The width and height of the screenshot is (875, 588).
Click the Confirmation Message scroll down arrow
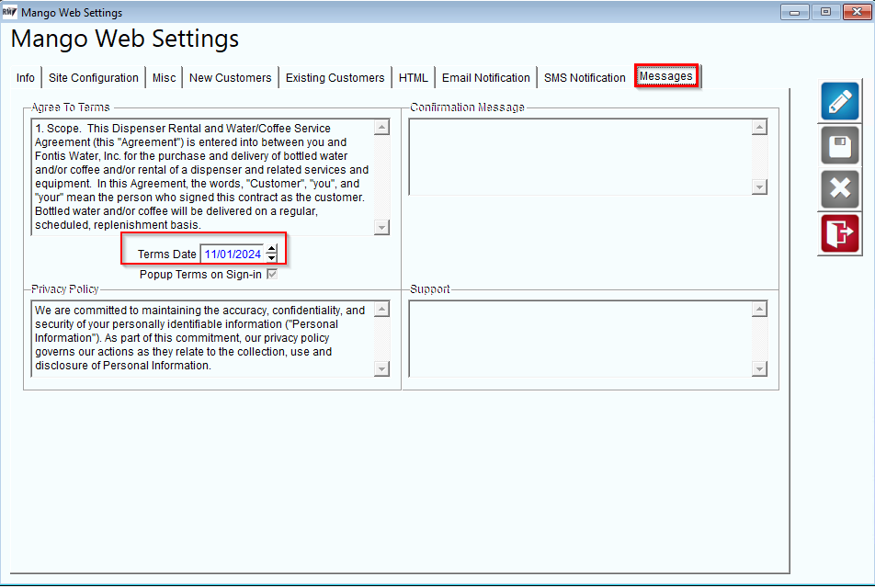tap(759, 187)
